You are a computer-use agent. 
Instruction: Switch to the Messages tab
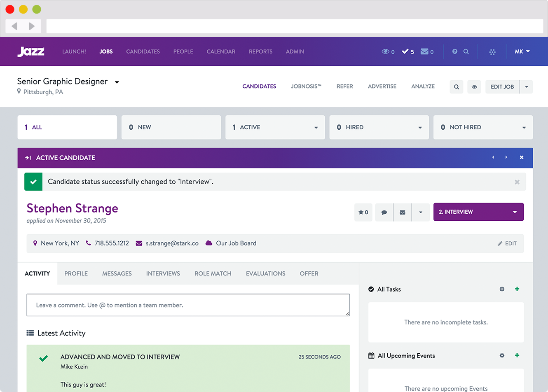pos(117,273)
